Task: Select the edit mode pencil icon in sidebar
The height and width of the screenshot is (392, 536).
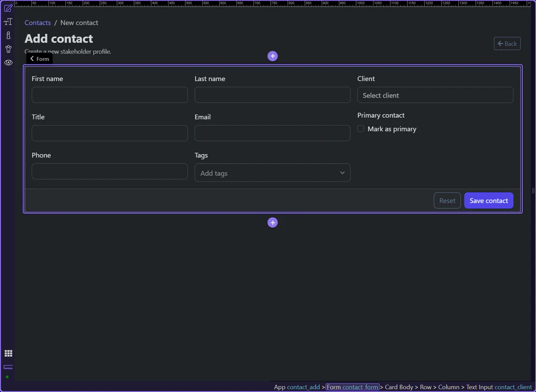Action: pos(8,8)
